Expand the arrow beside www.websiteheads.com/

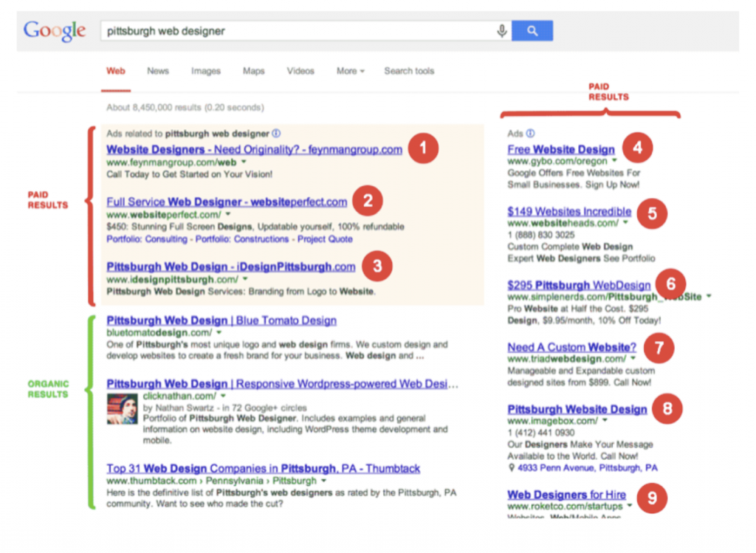tap(625, 223)
